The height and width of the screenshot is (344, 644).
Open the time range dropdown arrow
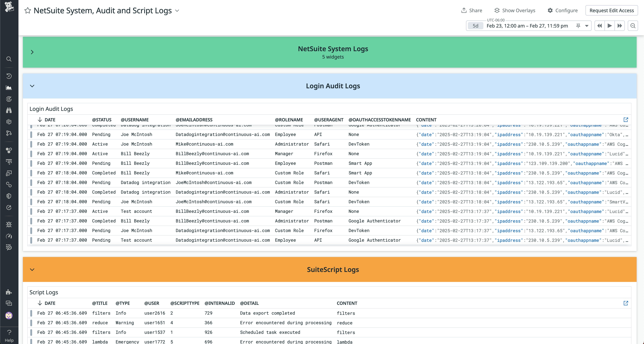point(586,26)
